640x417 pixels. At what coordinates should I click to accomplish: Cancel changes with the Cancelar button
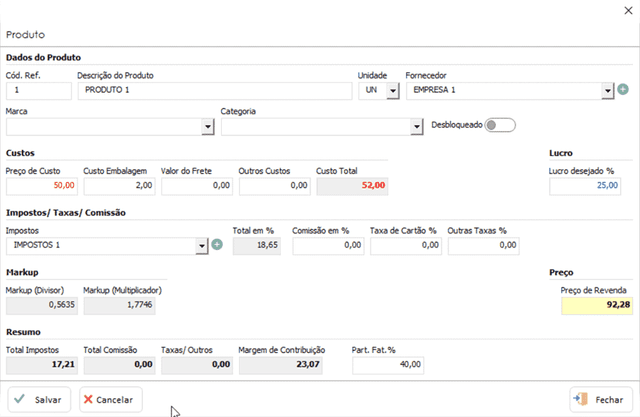(111, 399)
